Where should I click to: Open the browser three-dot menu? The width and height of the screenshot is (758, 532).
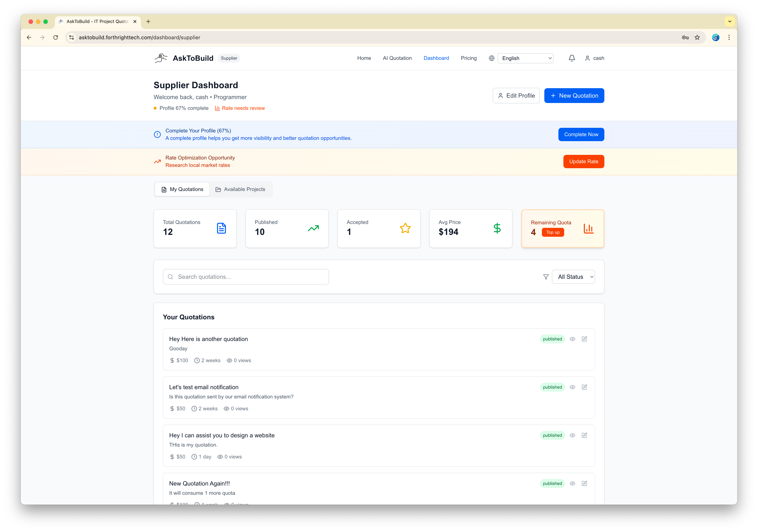tap(729, 37)
